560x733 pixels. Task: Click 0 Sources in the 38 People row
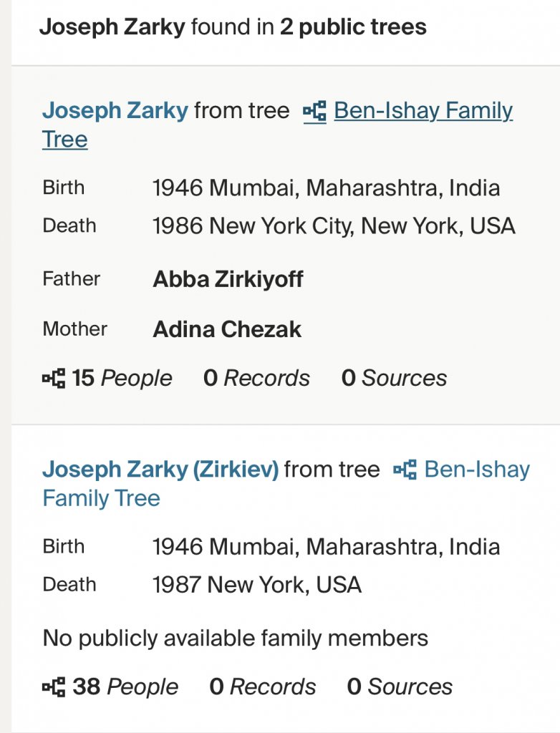point(400,686)
